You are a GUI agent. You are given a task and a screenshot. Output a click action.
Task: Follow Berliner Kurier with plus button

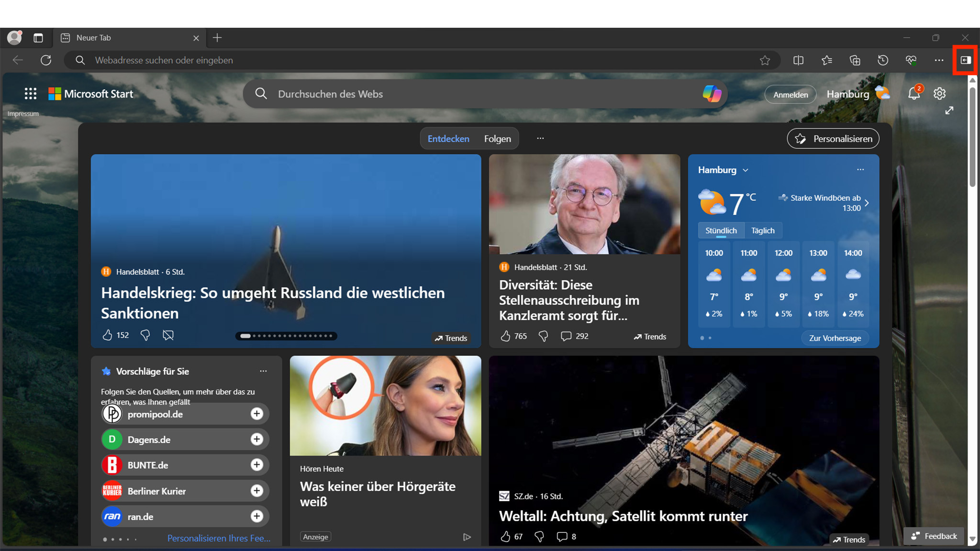point(257,490)
